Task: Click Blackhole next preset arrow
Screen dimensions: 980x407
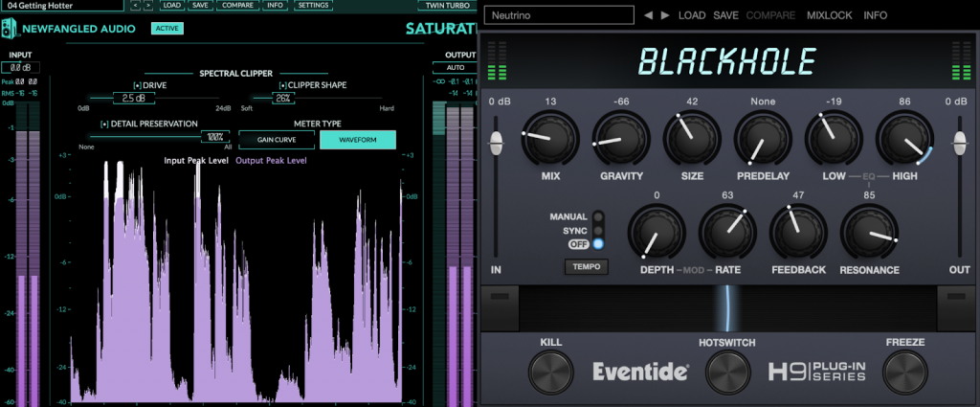Action: click(665, 15)
